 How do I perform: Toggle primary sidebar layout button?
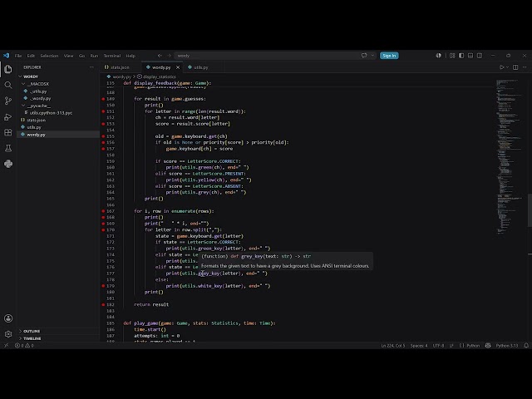click(x=461, y=56)
